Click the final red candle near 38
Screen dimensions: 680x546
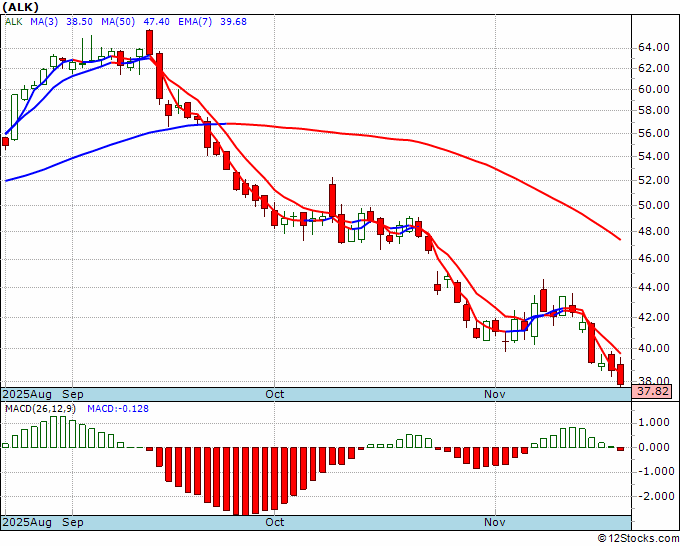(621, 374)
